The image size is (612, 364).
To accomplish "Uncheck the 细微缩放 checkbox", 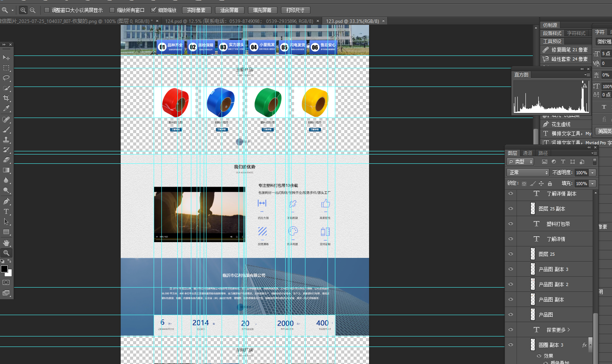I will pos(154,10).
